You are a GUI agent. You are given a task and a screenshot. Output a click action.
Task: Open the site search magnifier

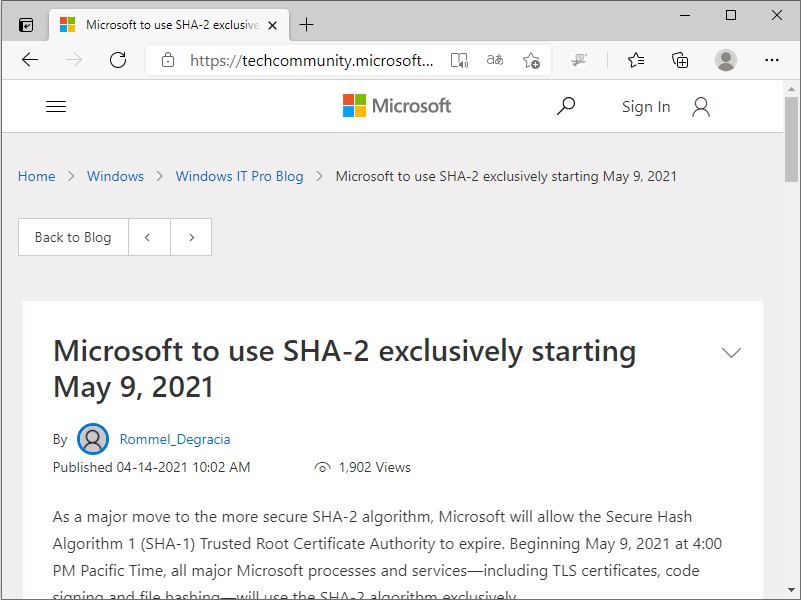(566, 106)
